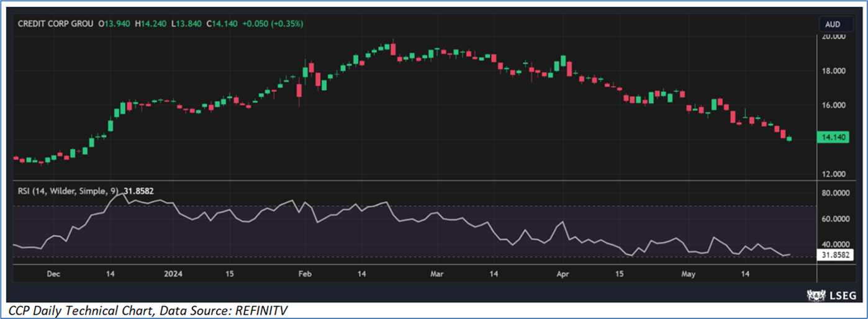
Task: Click the Feb date axis label
Action: (x=304, y=274)
